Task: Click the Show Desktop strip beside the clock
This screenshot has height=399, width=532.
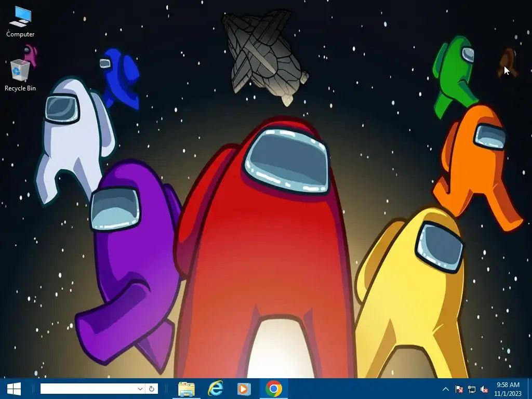Action: coord(529,389)
